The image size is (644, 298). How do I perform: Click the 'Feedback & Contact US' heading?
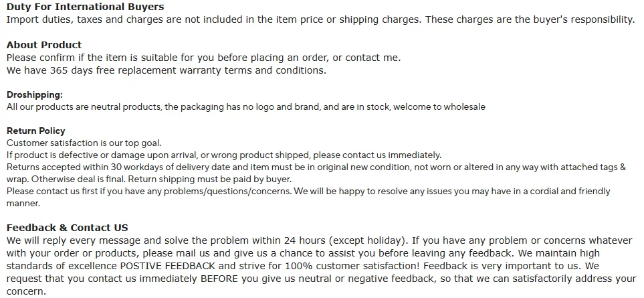pos(68,228)
